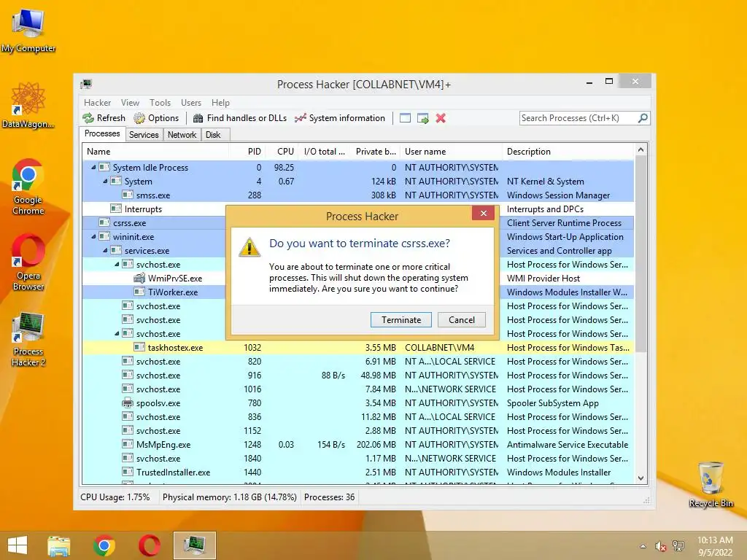Screen dimensions: 747x560
Task: Collapse svchost.exe above WmiPrvSE.exe
Action: (117, 264)
